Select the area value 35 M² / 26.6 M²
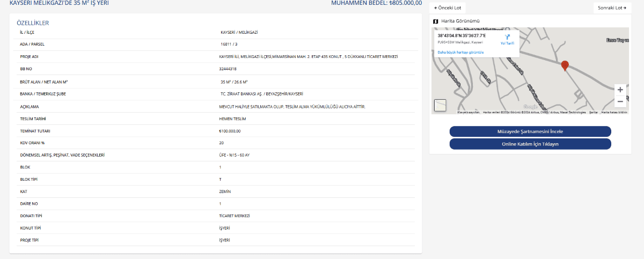644x259 pixels. 235,82
